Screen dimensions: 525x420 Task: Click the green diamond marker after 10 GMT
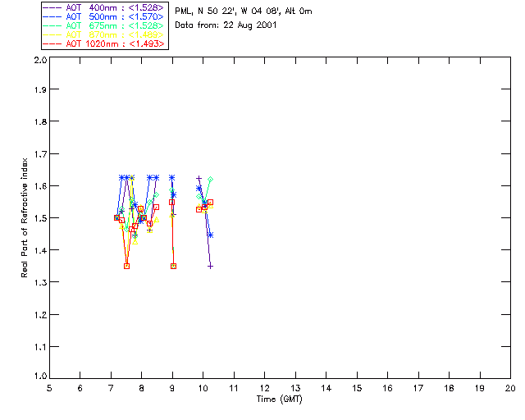click(x=211, y=179)
